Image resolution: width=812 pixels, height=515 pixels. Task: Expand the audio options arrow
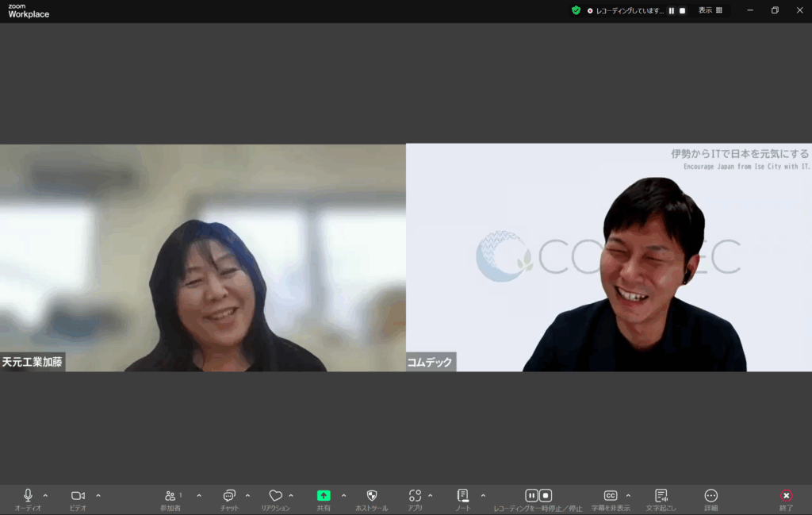click(x=45, y=495)
